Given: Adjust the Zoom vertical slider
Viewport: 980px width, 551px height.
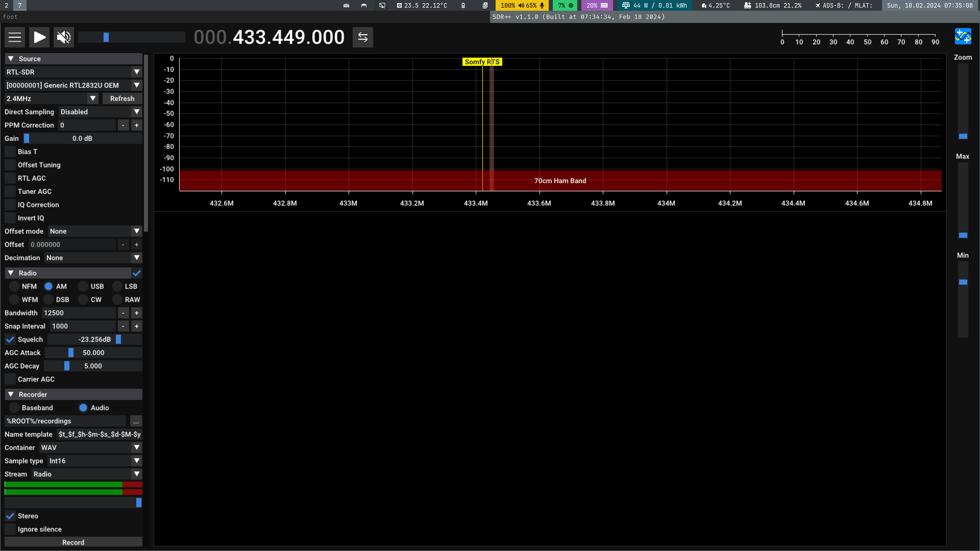Looking at the screenshot, I should [x=963, y=102].
